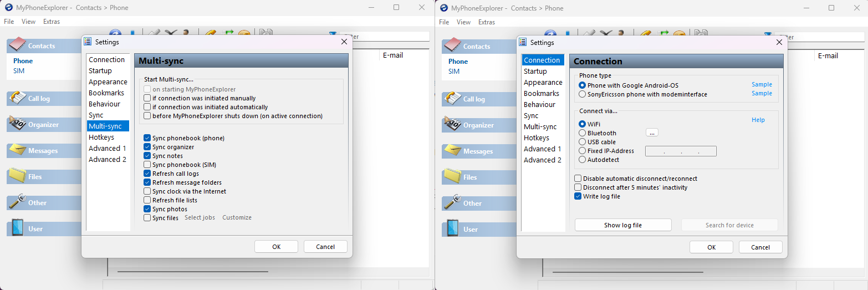This screenshot has height=290, width=868.
Task: Select Startup in the Multi-sync dialog list
Action: [x=100, y=70]
